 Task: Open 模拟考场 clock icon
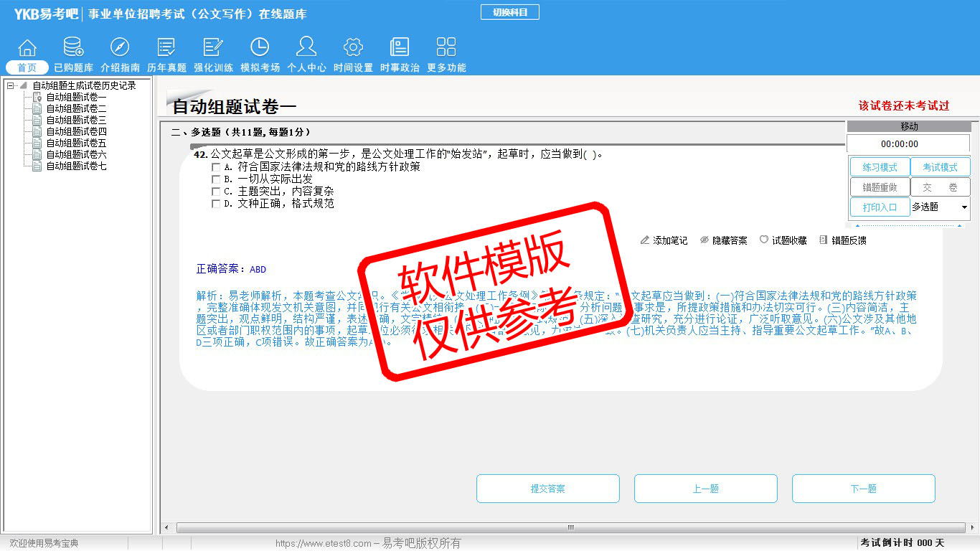coord(260,48)
